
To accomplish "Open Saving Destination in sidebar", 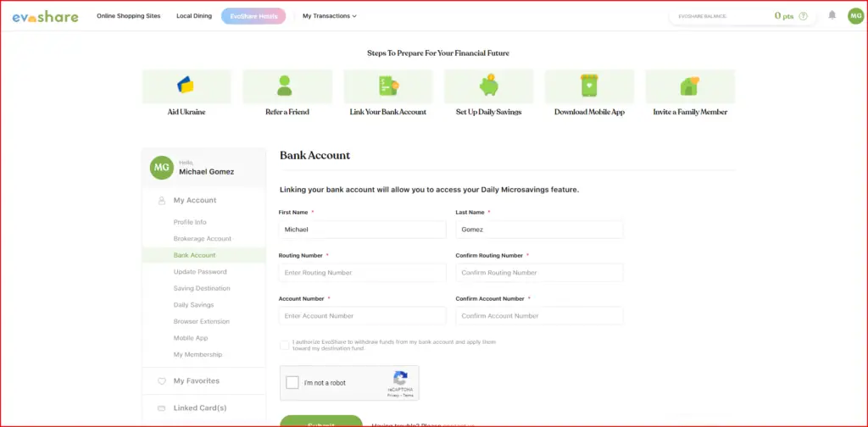I will pyautogui.click(x=202, y=289).
